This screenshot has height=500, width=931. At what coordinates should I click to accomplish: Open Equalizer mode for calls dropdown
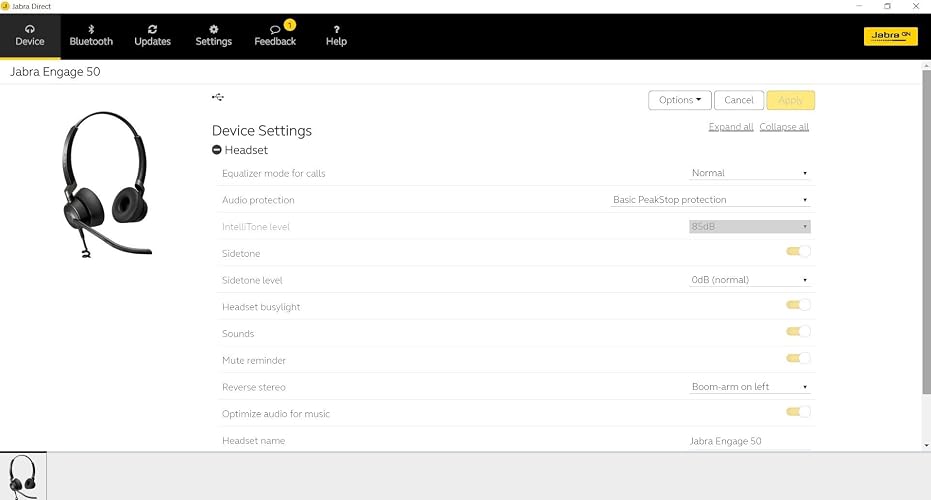click(749, 173)
